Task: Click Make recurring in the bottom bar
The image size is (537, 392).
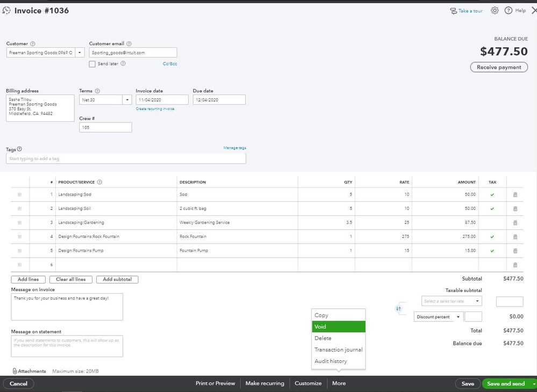Action: [x=264, y=383]
